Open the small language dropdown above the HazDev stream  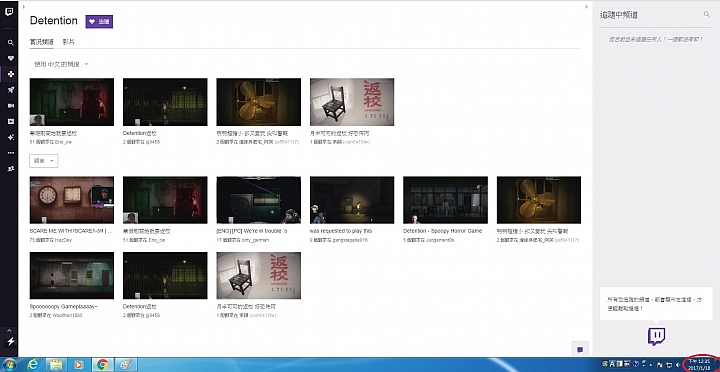[x=44, y=161]
